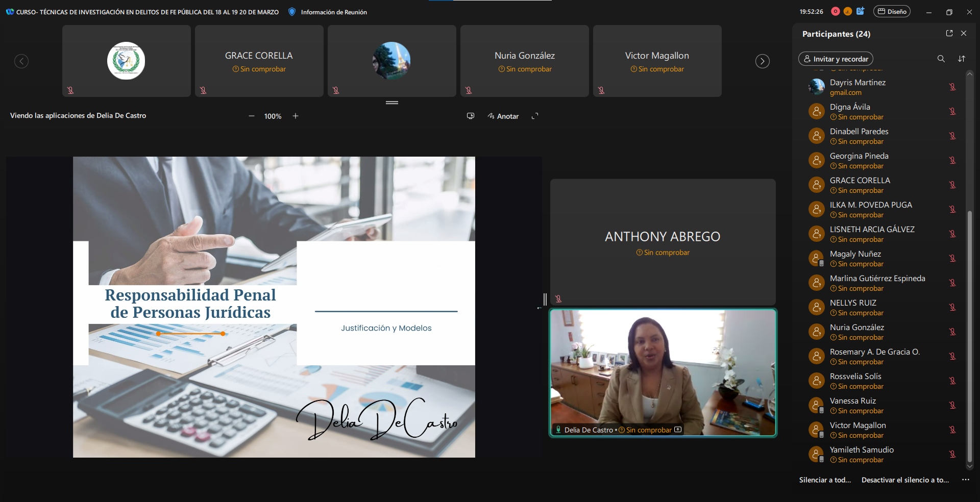980x502 pixels.
Task: Open the Diseño layout menu
Action: (x=892, y=12)
